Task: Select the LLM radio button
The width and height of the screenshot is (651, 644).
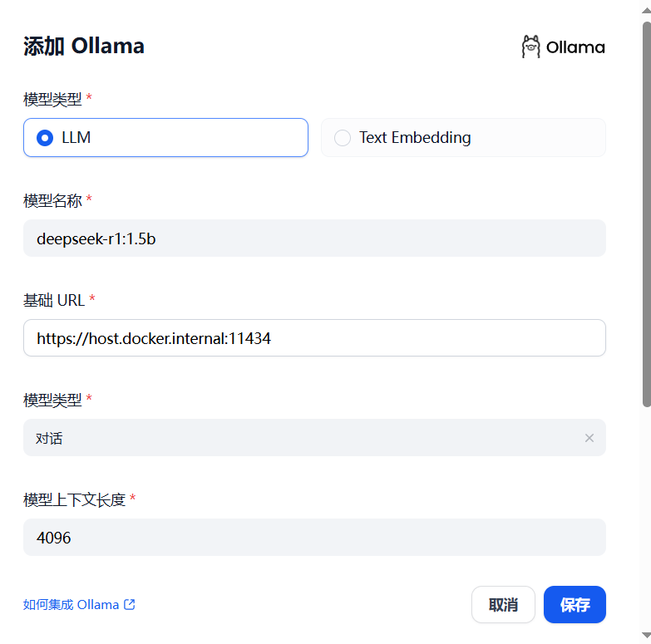Action: (45, 138)
